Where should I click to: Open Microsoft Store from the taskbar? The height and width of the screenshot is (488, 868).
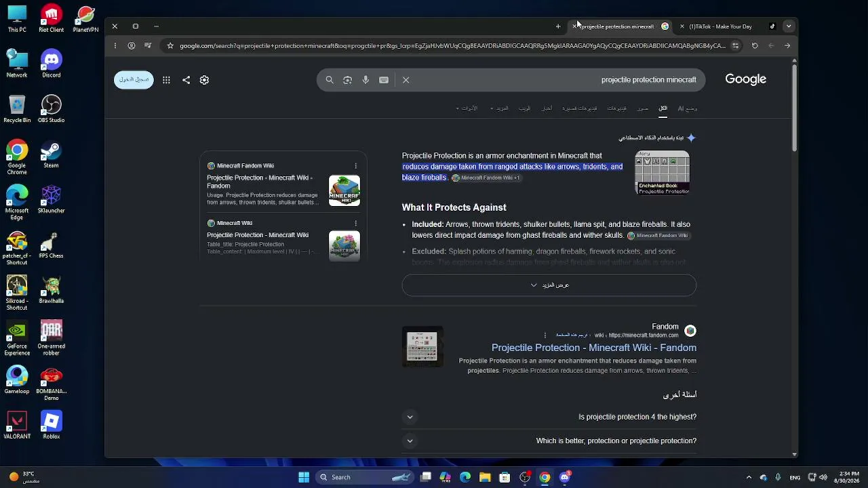tap(505, 477)
